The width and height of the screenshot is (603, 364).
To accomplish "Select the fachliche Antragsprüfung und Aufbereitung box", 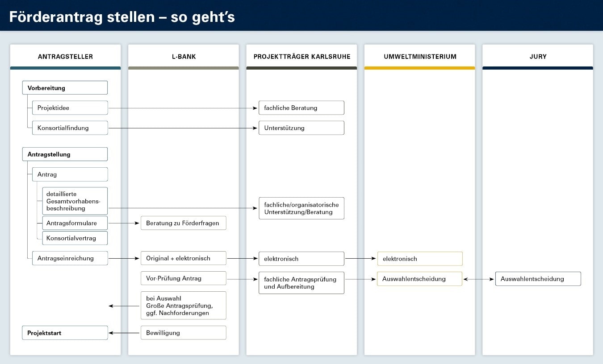I will tap(301, 283).
